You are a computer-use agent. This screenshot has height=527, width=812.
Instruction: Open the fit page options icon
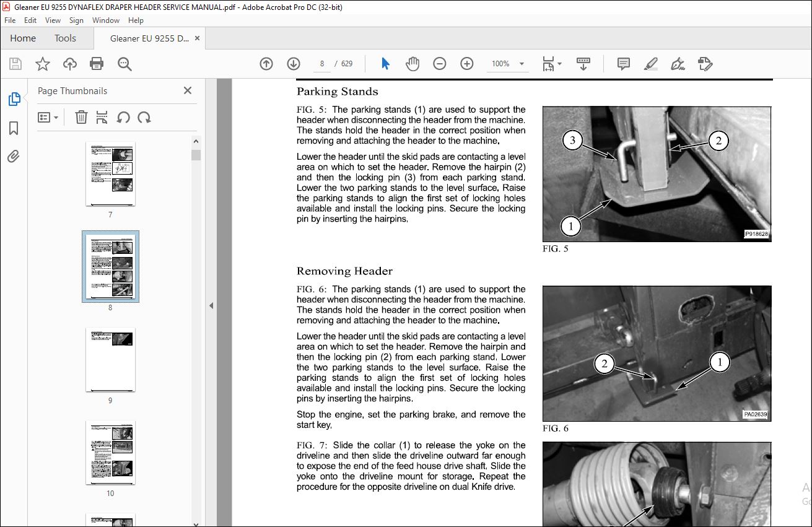coord(548,64)
